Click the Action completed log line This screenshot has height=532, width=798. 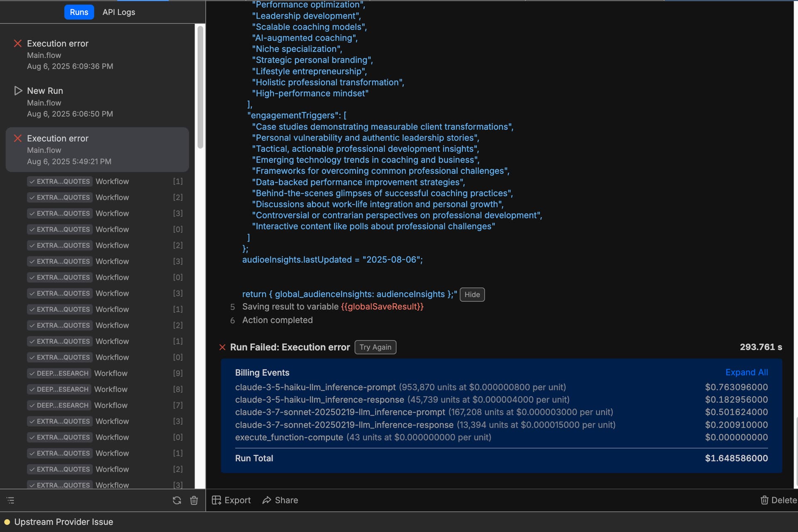(277, 320)
